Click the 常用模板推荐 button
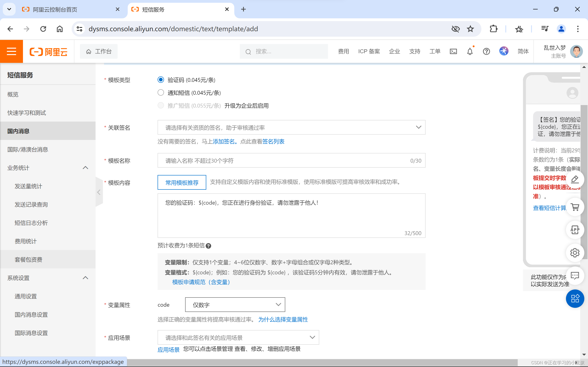This screenshot has width=588, height=367. pos(181,183)
